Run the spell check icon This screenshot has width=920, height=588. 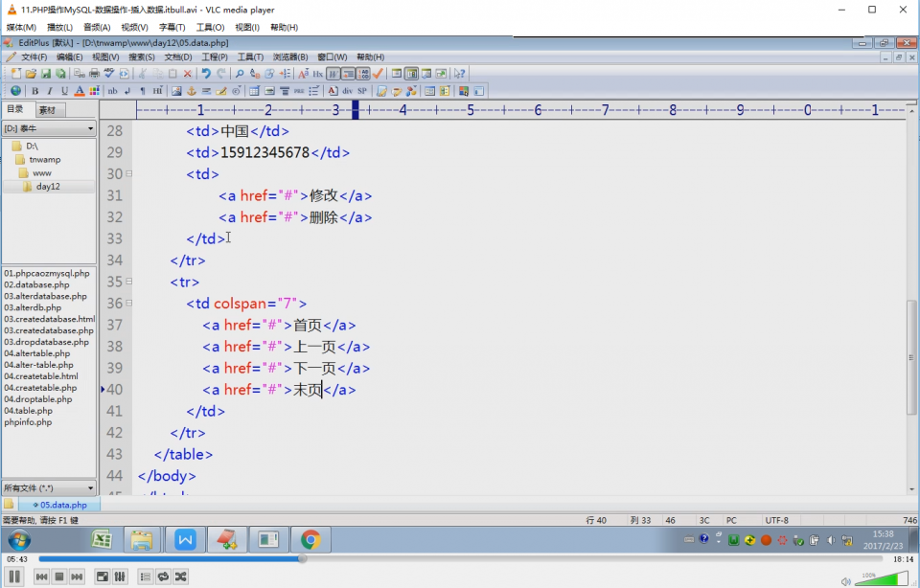(109, 74)
